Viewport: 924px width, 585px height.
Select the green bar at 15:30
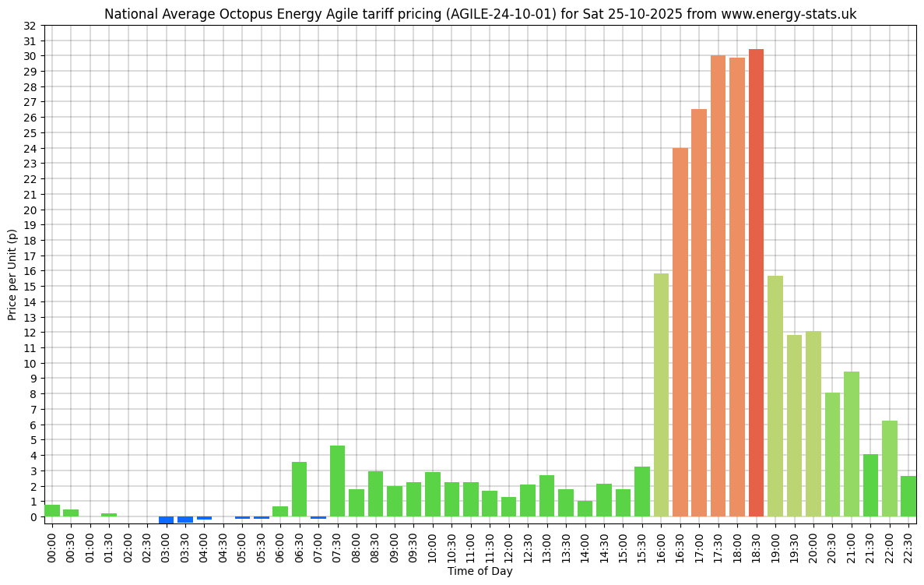tap(641, 492)
